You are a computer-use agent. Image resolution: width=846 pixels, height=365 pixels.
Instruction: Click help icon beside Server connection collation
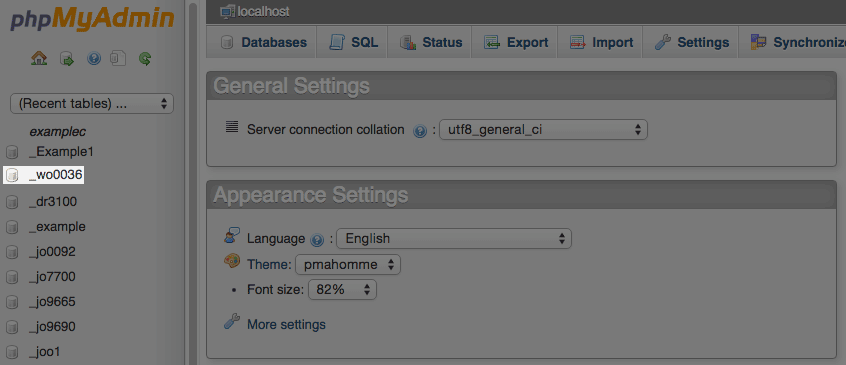tap(420, 131)
